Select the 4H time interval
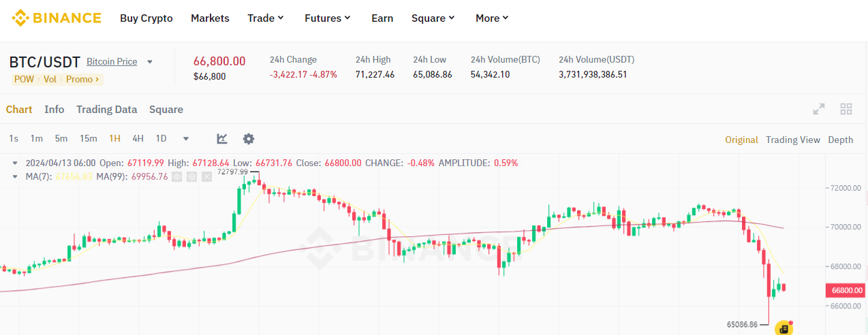The height and width of the screenshot is (335, 868). tap(138, 139)
